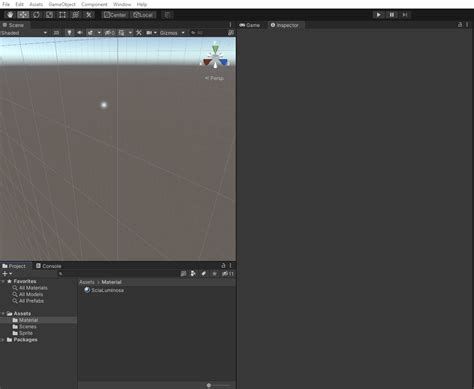Open the Console tab
The height and width of the screenshot is (389, 474).
(49, 266)
